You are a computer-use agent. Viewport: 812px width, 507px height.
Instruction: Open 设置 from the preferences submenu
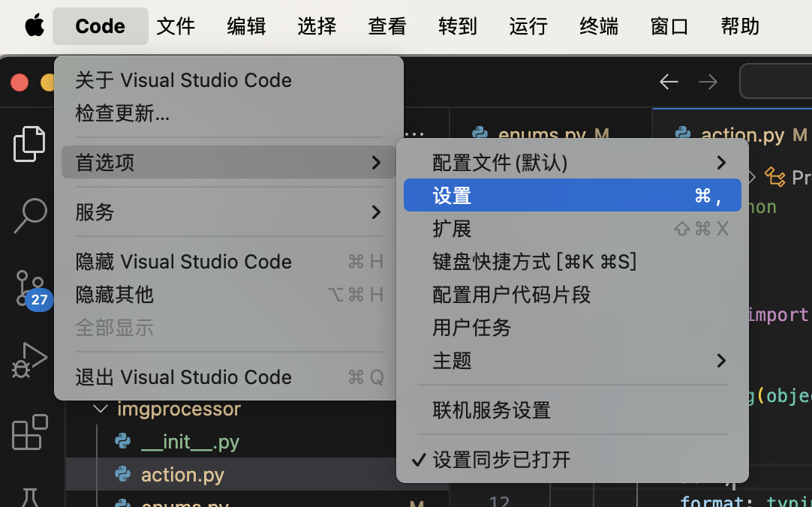573,195
